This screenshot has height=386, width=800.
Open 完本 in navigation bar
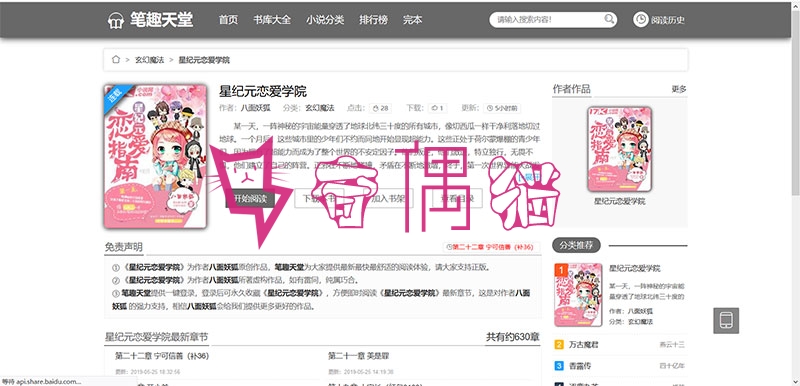412,20
